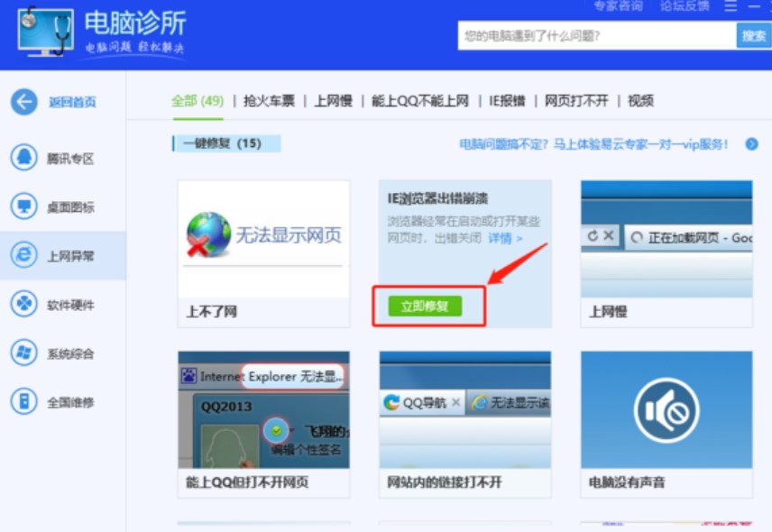Select the 网页打不开 tab
The width and height of the screenshot is (772, 532).
(576, 101)
